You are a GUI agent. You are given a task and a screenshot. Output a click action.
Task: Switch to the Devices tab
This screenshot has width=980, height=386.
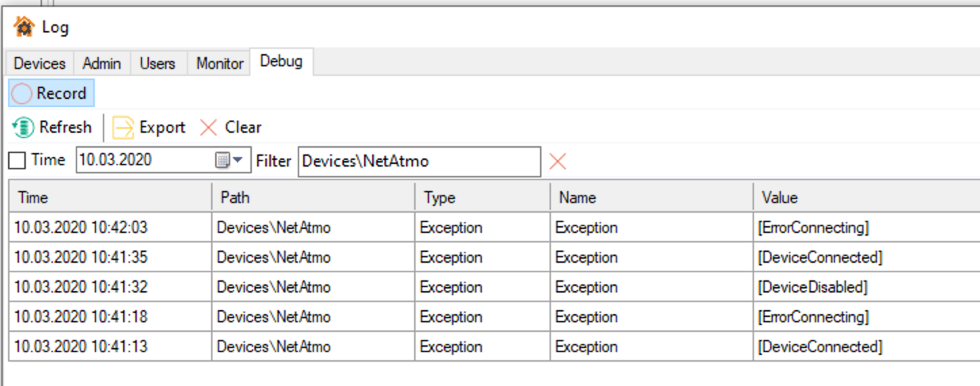coord(39,64)
